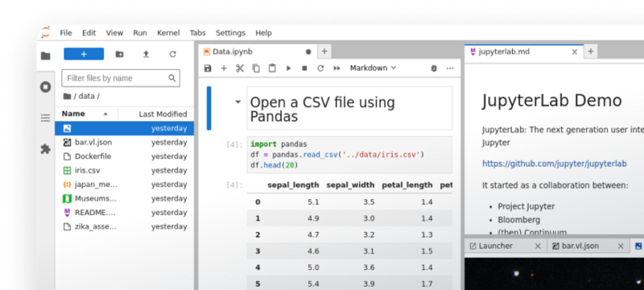
Task: Collapse the Open a CSV file heading
Action: point(237,101)
